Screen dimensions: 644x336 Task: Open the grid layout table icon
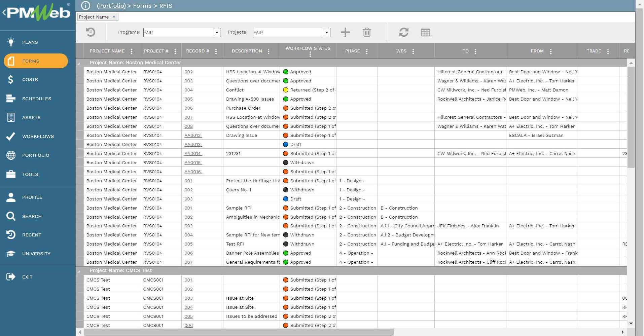(425, 33)
